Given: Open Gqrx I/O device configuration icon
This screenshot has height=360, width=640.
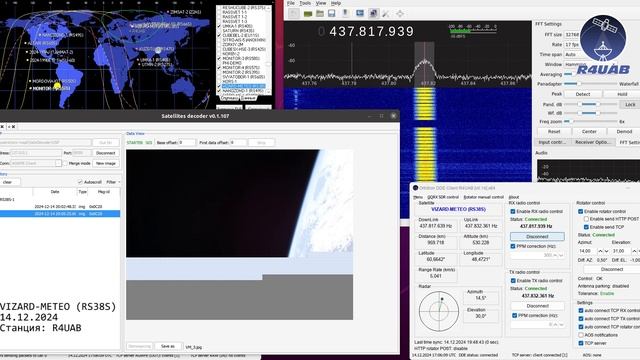Looking at the screenshot, I should pos(308,13).
